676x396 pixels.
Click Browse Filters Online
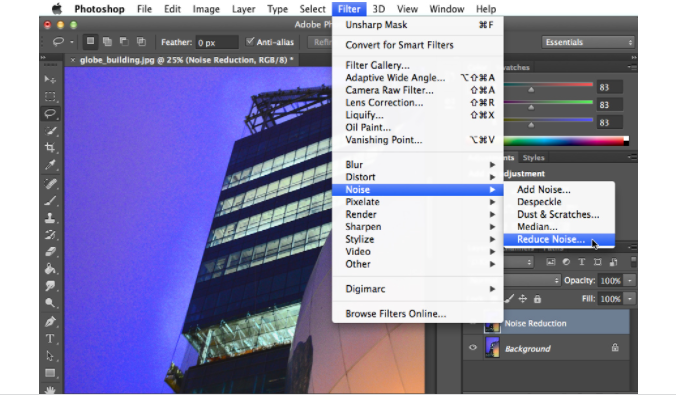(417, 314)
